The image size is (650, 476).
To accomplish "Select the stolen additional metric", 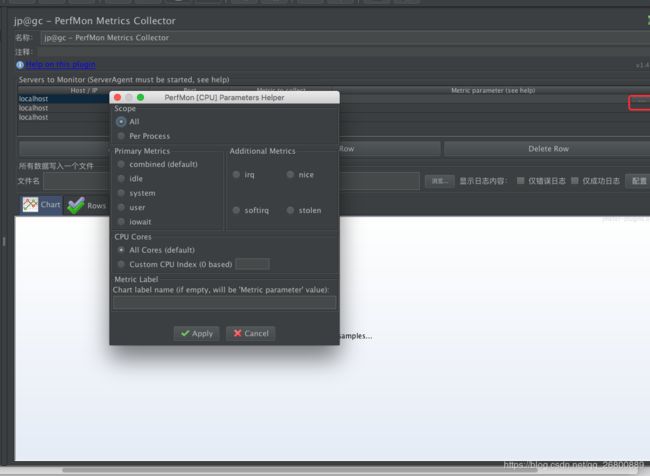I will pos(290,210).
